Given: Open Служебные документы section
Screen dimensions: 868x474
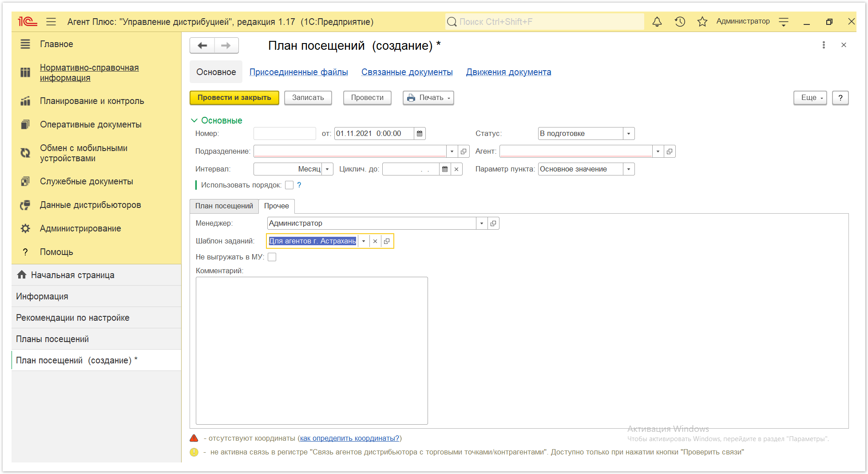Looking at the screenshot, I should coord(87,181).
